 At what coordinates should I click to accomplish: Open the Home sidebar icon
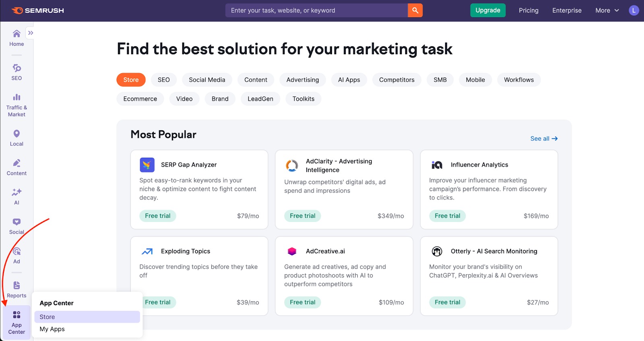pos(17,38)
